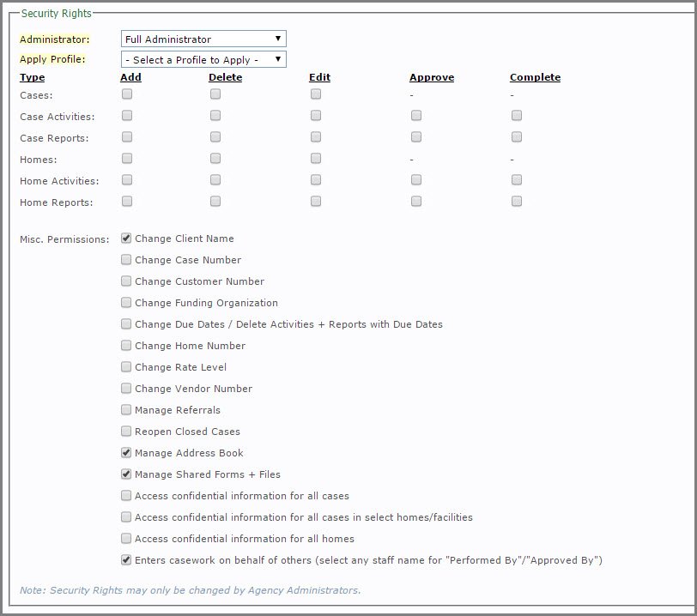Viewport: 697px width, 616px height.
Task: Enable Change Due Dates / Delete Activities checkbox
Action: tap(126, 323)
